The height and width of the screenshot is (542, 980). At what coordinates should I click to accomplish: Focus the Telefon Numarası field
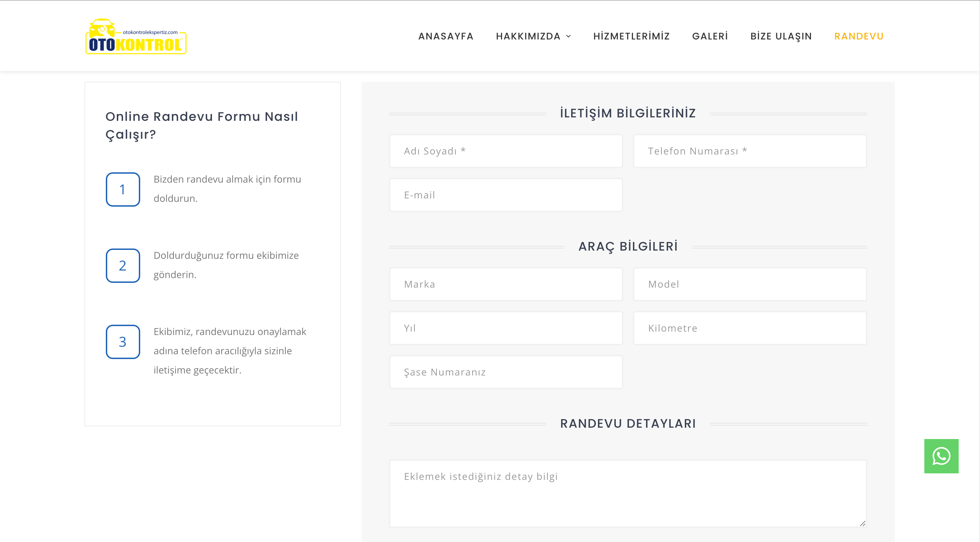749,151
